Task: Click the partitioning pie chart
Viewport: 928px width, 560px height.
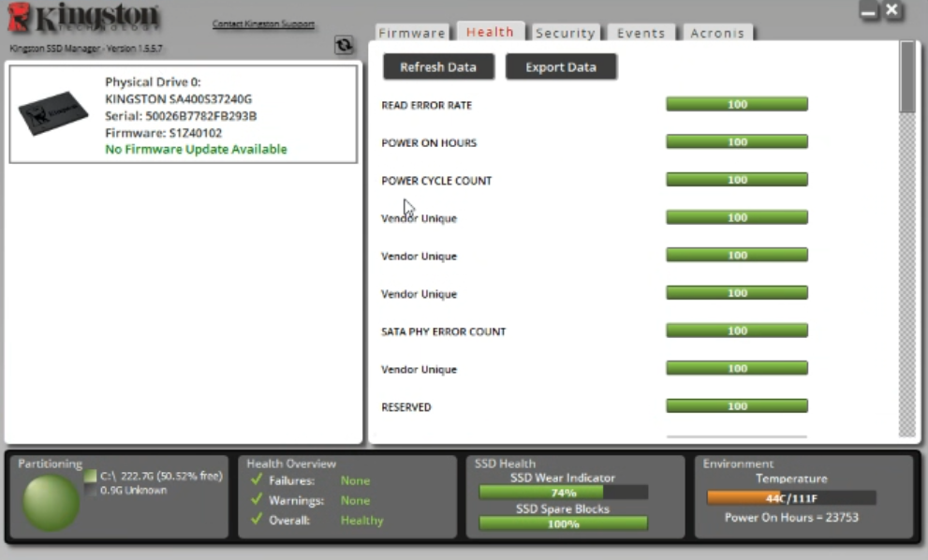Action: [x=51, y=503]
